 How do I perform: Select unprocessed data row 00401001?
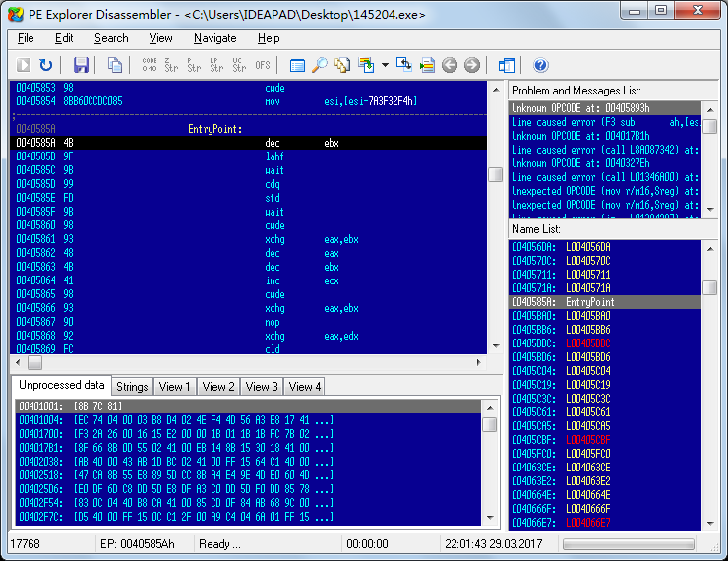(x=248, y=406)
